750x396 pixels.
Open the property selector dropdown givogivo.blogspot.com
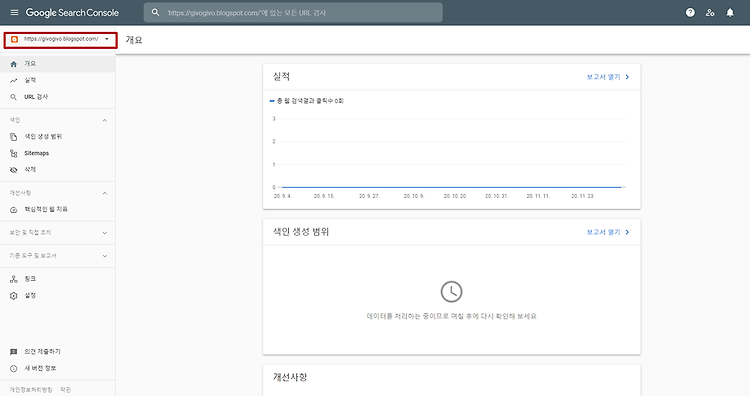point(61,40)
